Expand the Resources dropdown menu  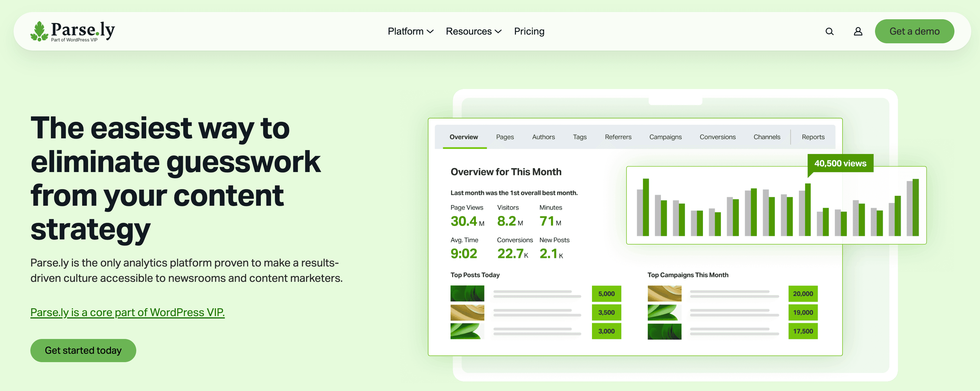tap(474, 32)
